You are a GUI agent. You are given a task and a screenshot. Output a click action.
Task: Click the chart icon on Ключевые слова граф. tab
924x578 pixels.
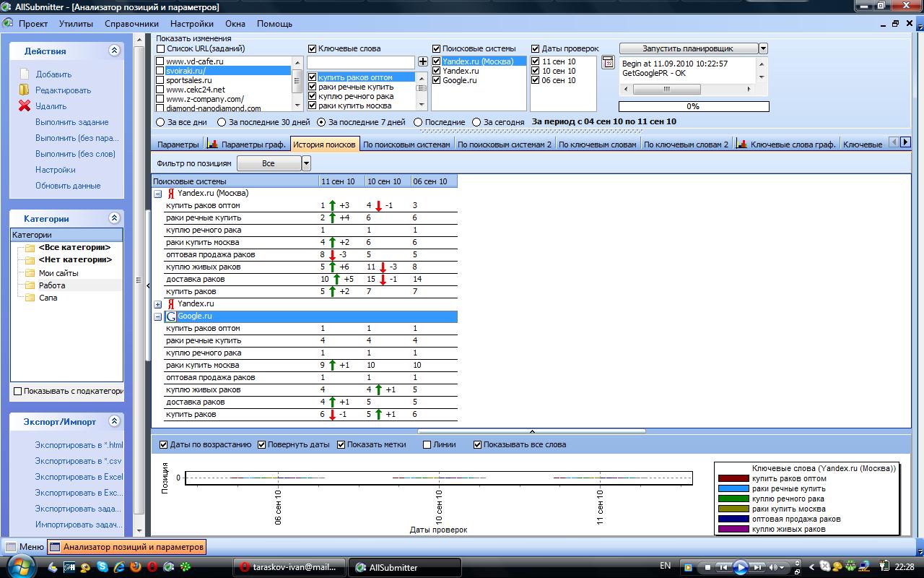(x=742, y=144)
